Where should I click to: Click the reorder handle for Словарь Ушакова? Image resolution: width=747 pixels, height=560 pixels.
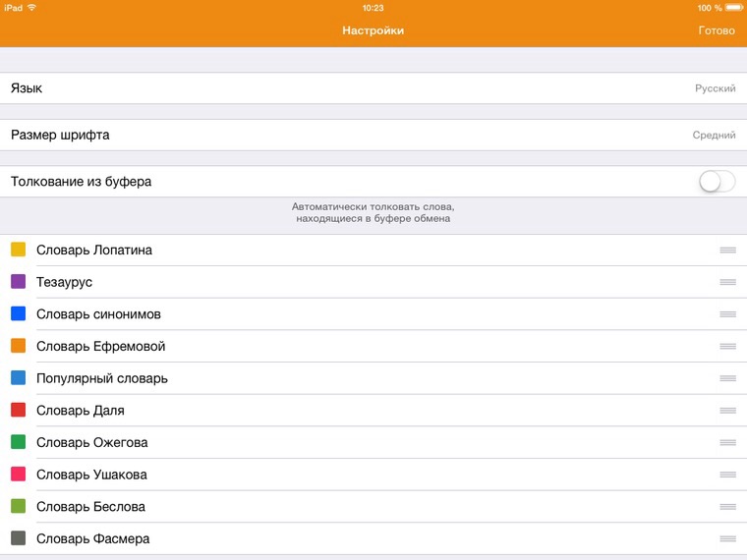coord(728,475)
